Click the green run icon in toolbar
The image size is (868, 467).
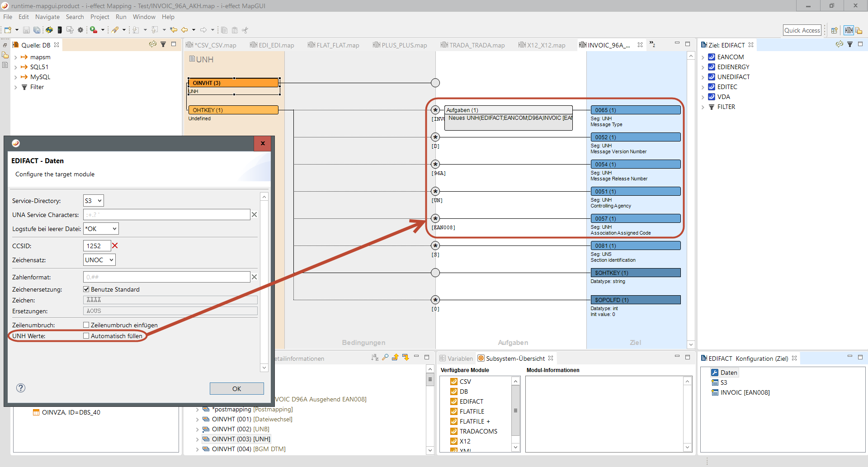click(x=93, y=30)
